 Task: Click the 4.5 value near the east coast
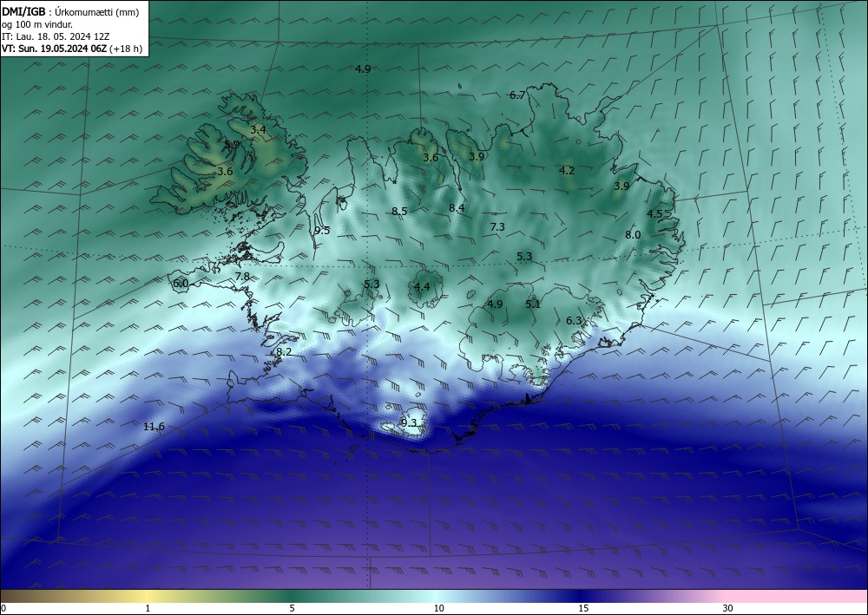(x=654, y=214)
